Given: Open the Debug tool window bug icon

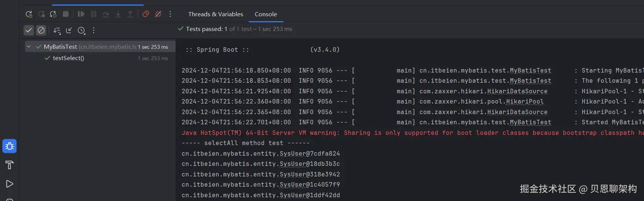Looking at the screenshot, I should [9, 146].
